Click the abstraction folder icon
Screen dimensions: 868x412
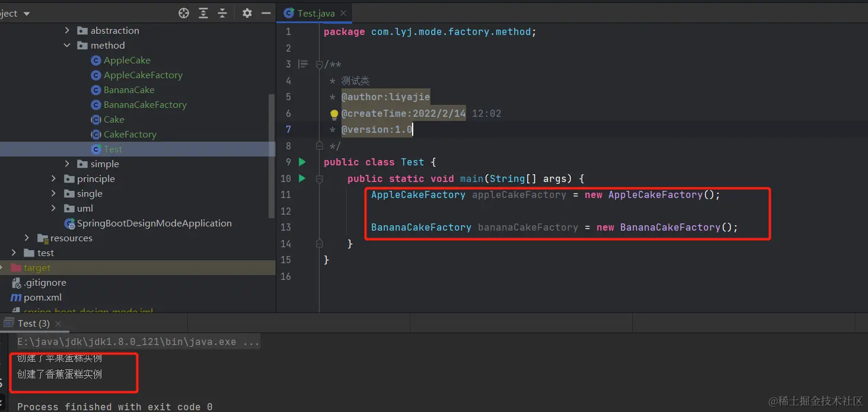click(x=82, y=30)
